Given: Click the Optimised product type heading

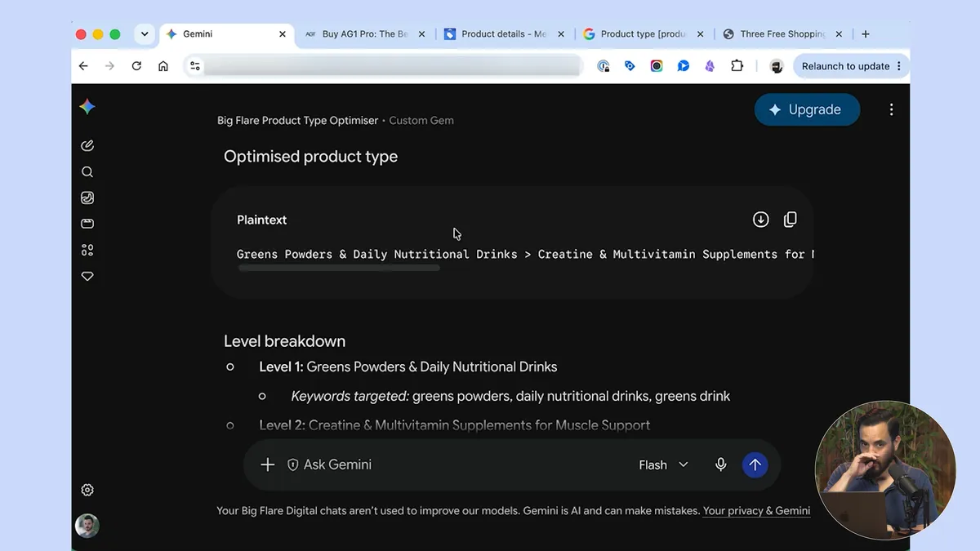Looking at the screenshot, I should tap(310, 157).
